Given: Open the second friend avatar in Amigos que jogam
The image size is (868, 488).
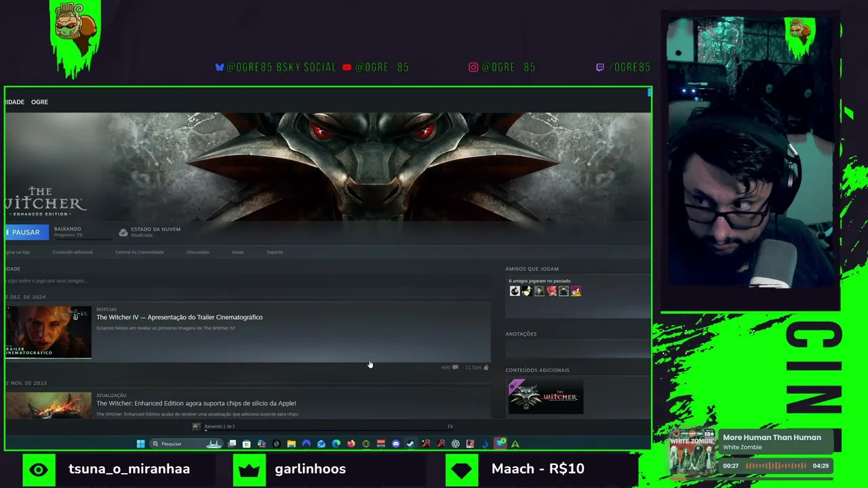Looking at the screenshot, I should coord(527,291).
